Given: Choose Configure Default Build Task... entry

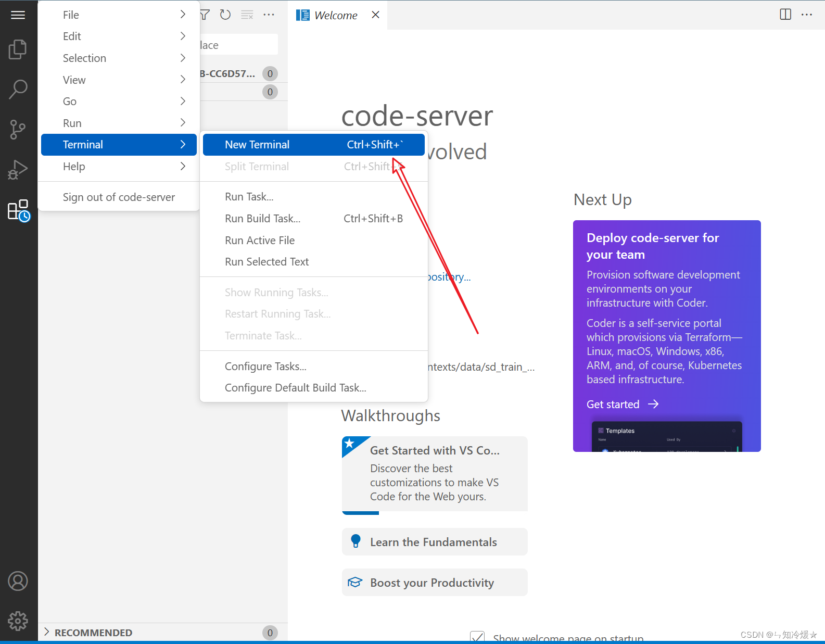Looking at the screenshot, I should pos(314,388).
